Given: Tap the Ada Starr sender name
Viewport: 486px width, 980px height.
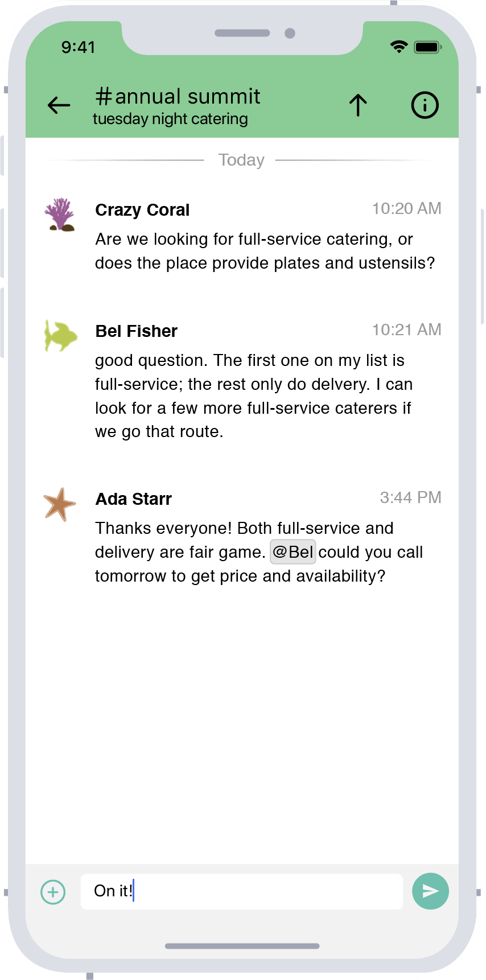Looking at the screenshot, I should 134,499.
